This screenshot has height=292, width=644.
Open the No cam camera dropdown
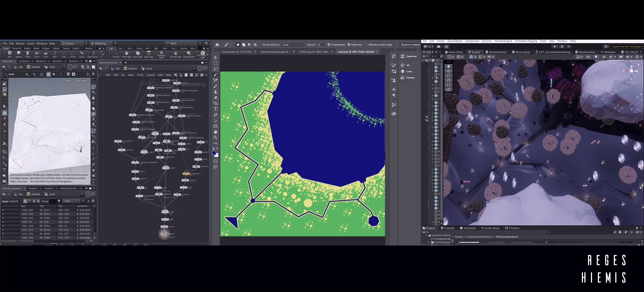tap(82, 81)
